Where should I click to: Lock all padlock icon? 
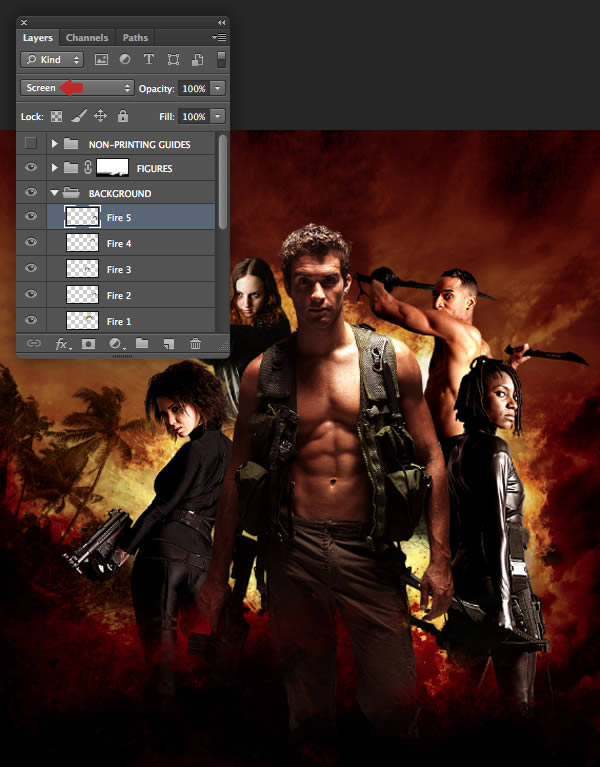(x=123, y=116)
